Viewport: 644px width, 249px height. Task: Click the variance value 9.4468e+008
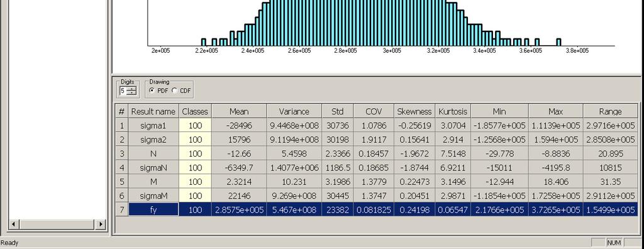(294, 126)
